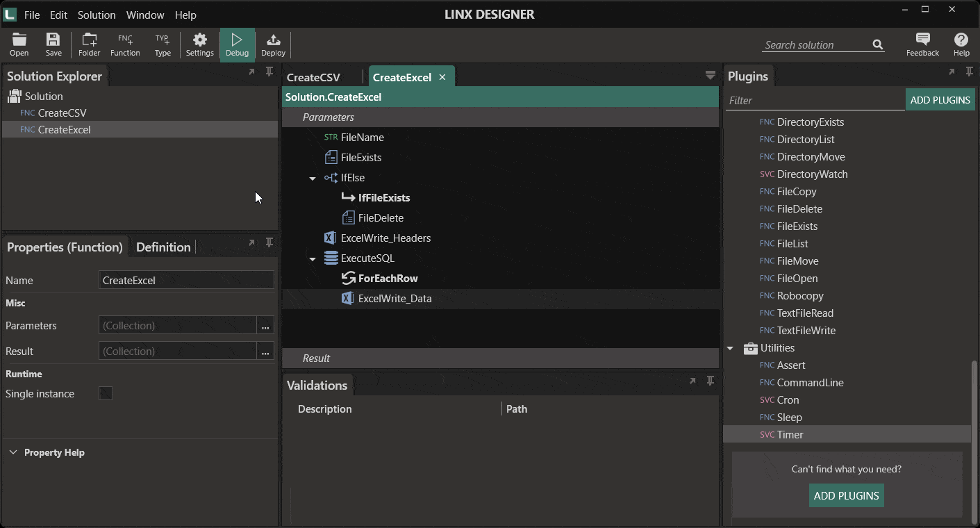The height and width of the screenshot is (528, 980).
Task: Collapse the Utilities plugin group
Action: click(x=730, y=349)
